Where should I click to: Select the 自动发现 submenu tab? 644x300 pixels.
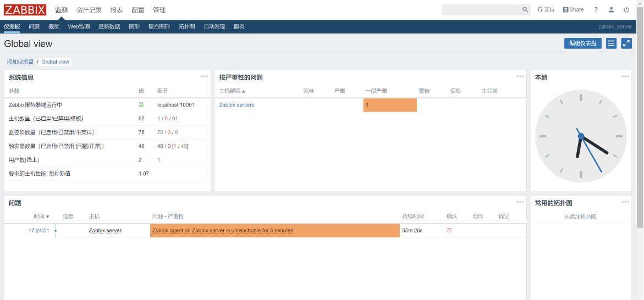[x=214, y=27]
